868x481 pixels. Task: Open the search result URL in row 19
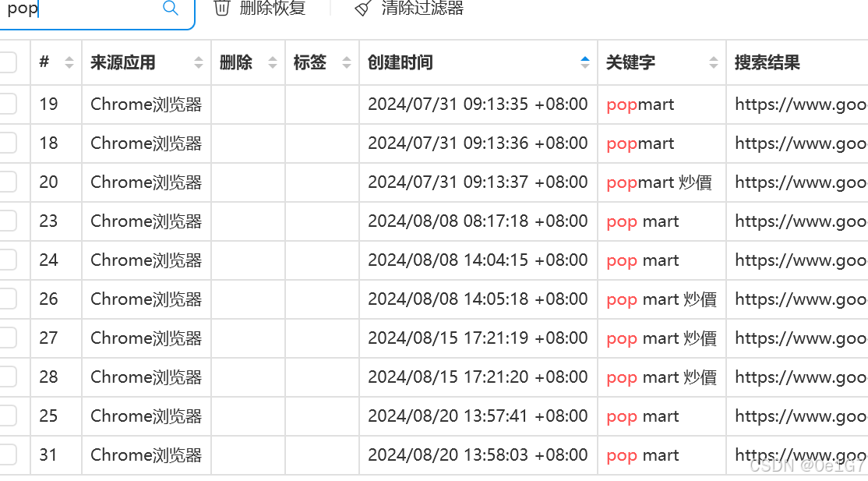click(801, 104)
